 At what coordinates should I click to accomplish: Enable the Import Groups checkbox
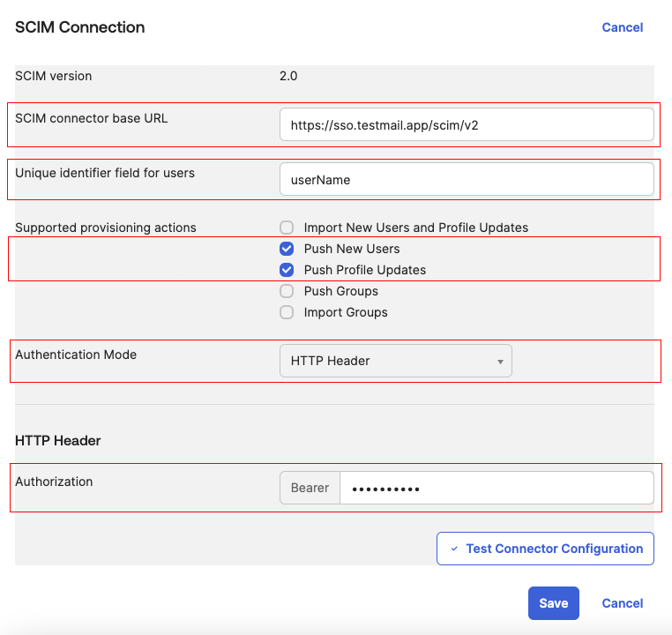[287, 312]
